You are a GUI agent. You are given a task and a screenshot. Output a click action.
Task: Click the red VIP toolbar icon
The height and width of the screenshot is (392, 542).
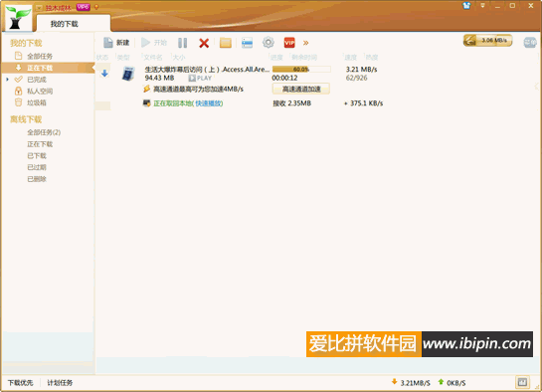(x=289, y=43)
